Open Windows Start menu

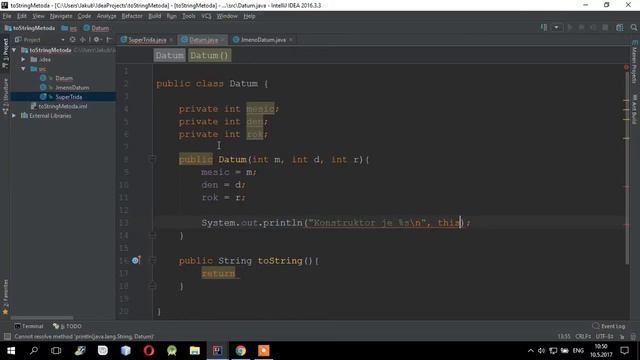[x=11, y=351]
